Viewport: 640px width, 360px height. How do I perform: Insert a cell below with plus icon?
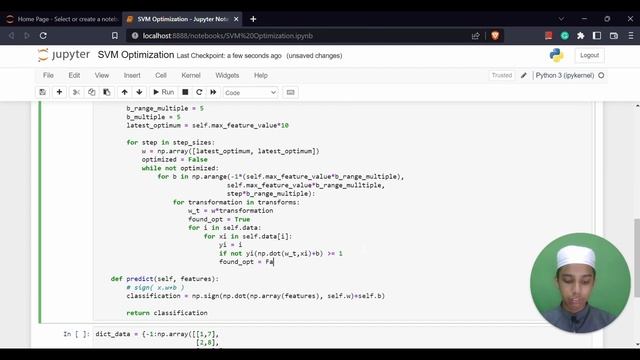click(x=59, y=92)
